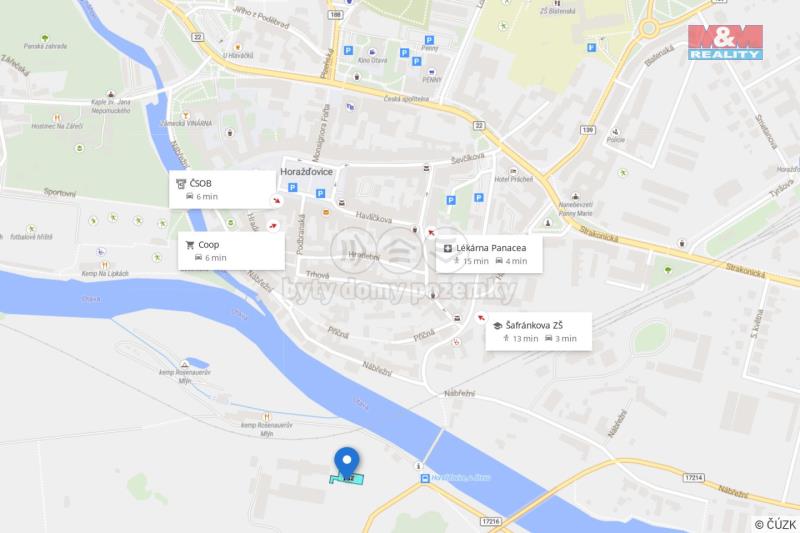The width and height of the screenshot is (800, 533).
Task: Open the Lékárna Panacea info card
Action: pyautogui.click(x=489, y=253)
